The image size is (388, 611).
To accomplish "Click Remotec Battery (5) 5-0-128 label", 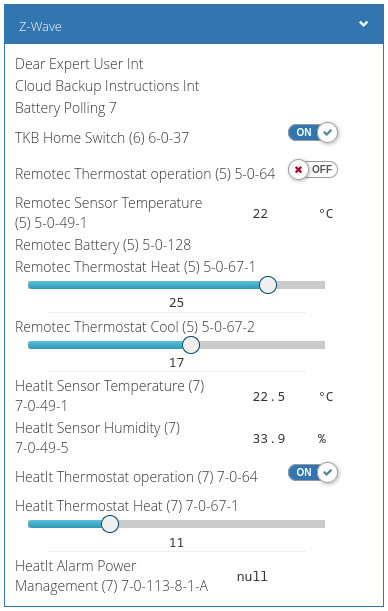I will click(x=103, y=245).
